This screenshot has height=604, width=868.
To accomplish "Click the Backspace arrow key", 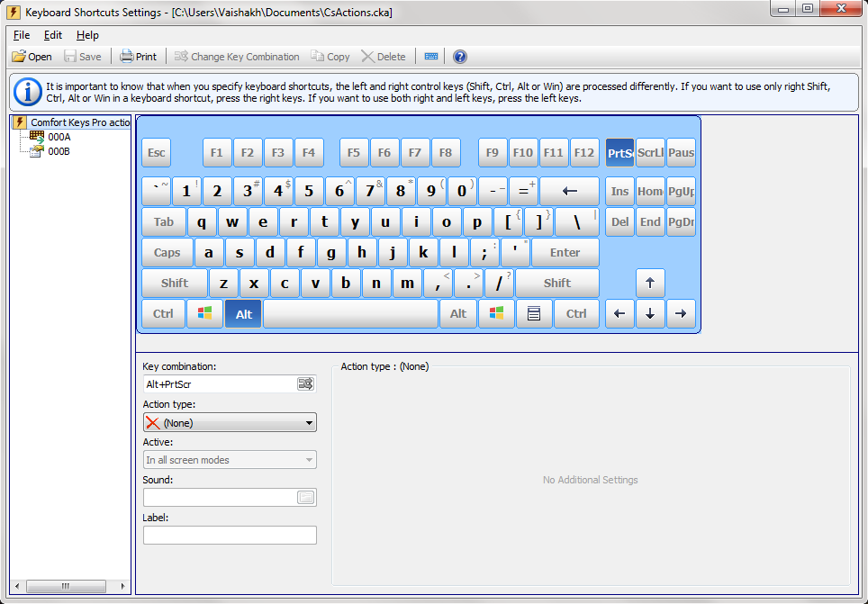I will [x=569, y=192].
